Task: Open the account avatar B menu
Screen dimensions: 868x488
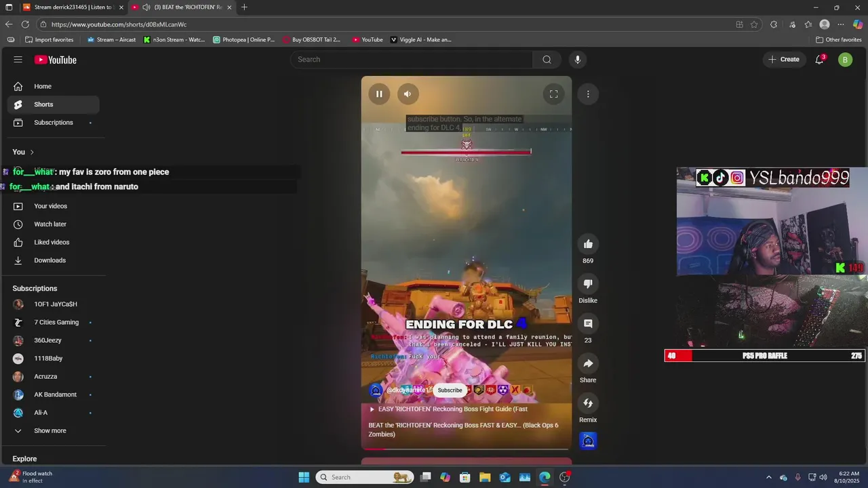Action: tap(845, 60)
